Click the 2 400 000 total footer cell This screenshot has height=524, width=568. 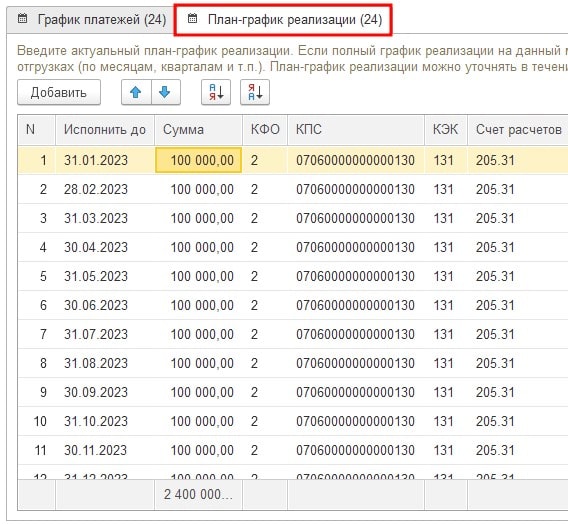199,495
